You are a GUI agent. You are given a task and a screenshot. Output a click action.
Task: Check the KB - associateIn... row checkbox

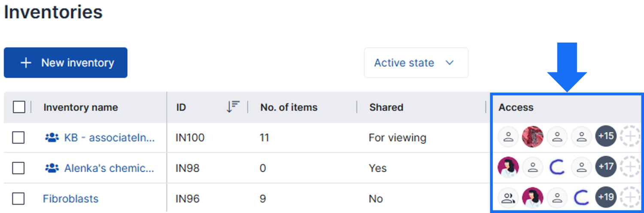(x=18, y=138)
